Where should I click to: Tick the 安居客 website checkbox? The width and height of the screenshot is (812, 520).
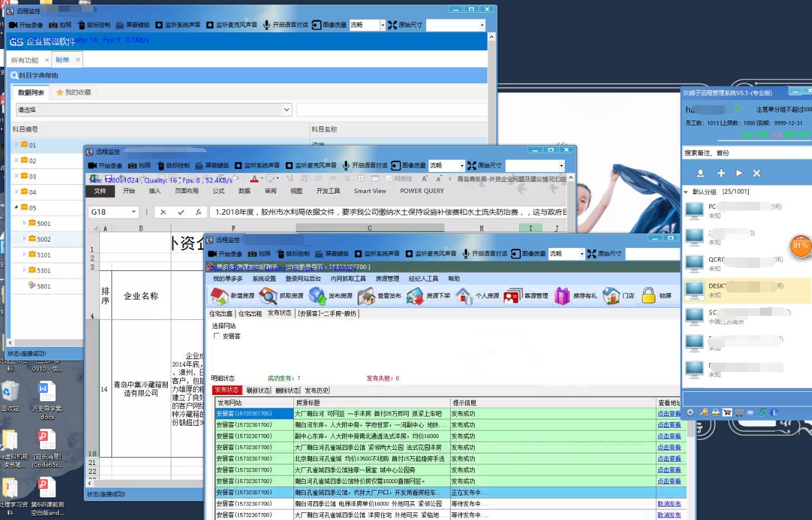[x=217, y=336]
